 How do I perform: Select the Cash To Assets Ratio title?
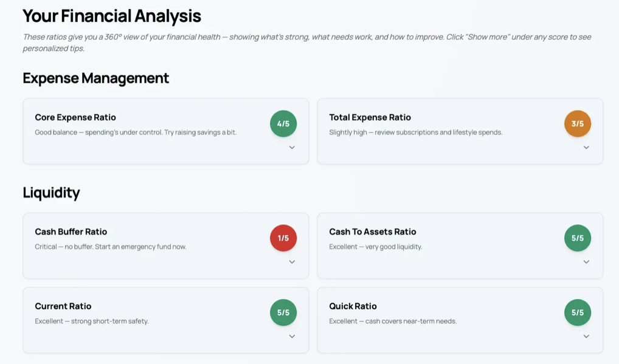click(x=373, y=232)
